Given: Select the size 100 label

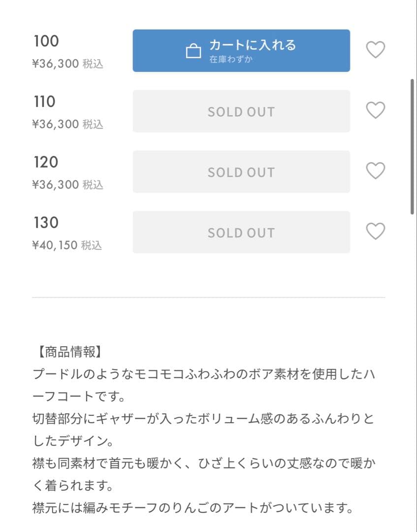Looking at the screenshot, I should coord(46,41).
